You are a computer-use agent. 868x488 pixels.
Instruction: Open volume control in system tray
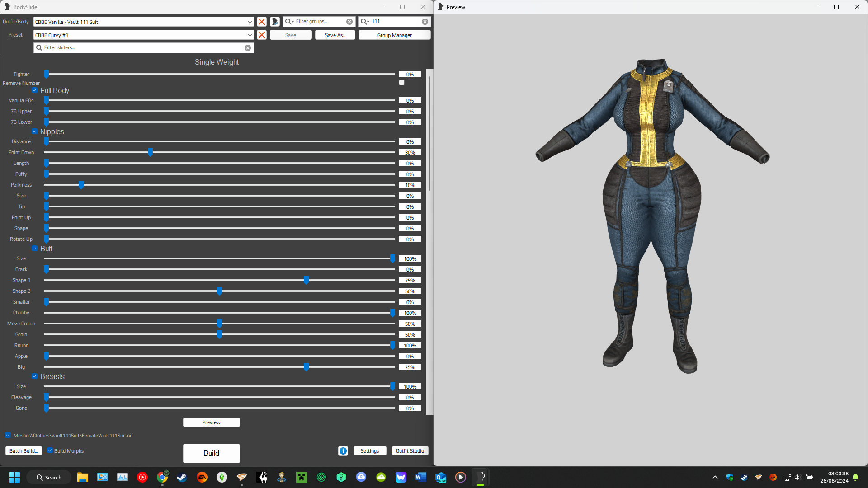797,477
